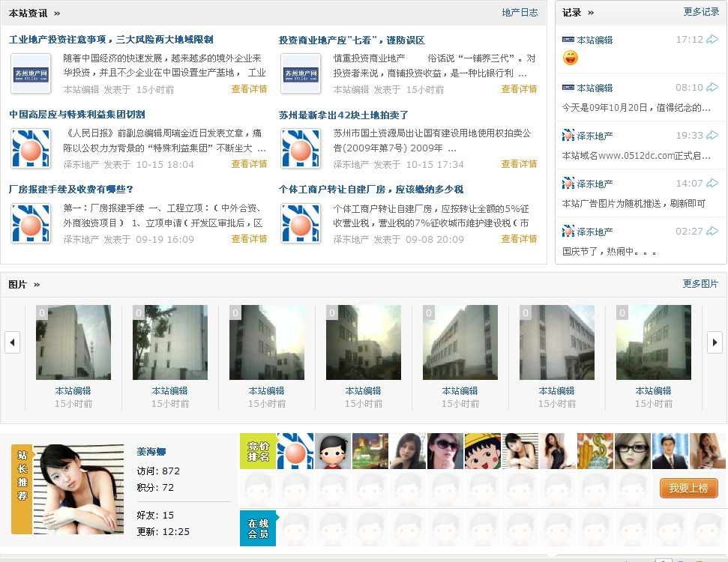Click the 泽东地产 name on the 14:07 record
Image resolution: width=728 pixels, height=562 pixels.
point(595,184)
